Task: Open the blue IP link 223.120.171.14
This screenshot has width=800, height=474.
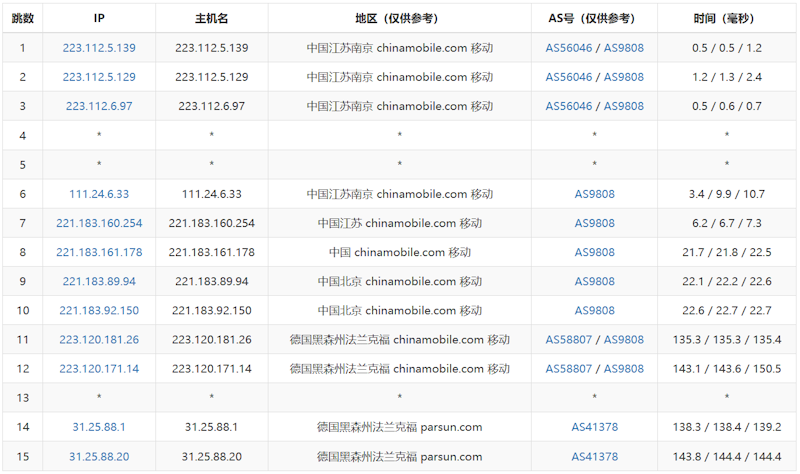Action: pyautogui.click(x=99, y=369)
